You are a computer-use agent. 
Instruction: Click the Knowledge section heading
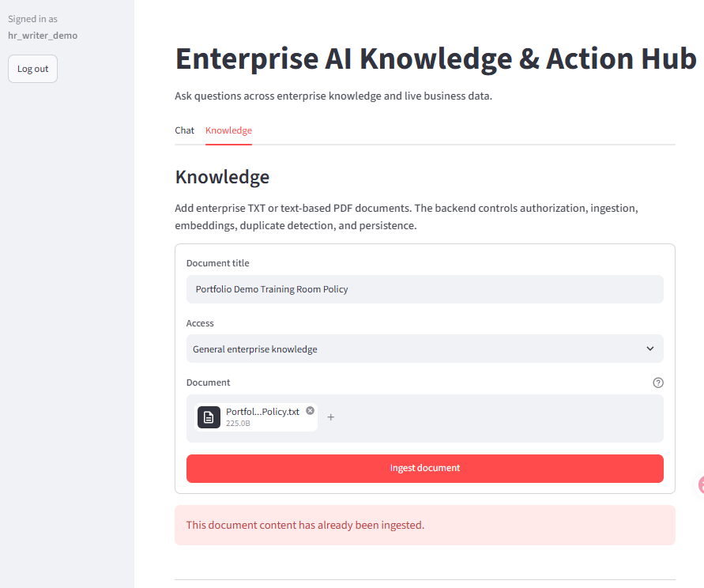(x=222, y=177)
